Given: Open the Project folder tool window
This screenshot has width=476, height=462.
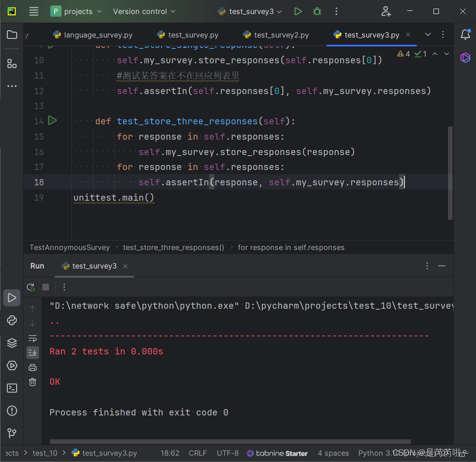Looking at the screenshot, I should [x=12, y=35].
